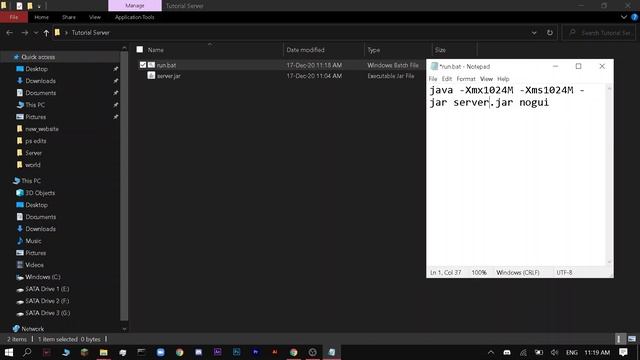This screenshot has height=360, width=640.
Task: Click the Properties quick access icon
Action: tap(19, 6)
